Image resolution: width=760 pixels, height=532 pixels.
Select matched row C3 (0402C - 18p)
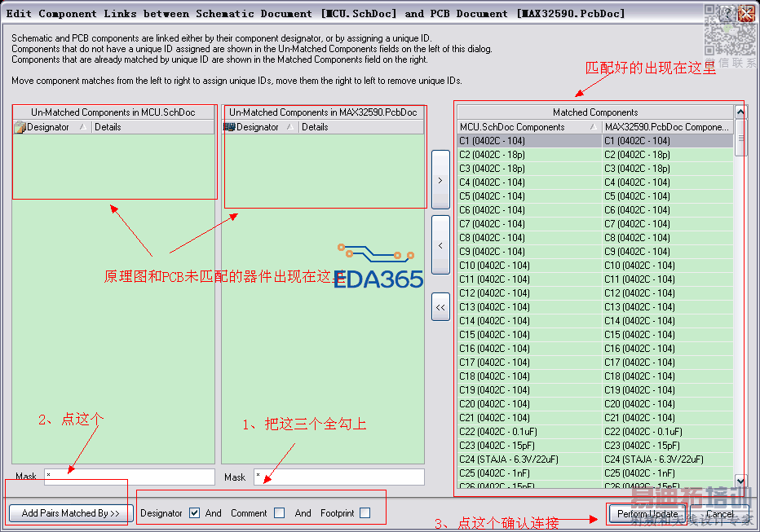[595, 169]
